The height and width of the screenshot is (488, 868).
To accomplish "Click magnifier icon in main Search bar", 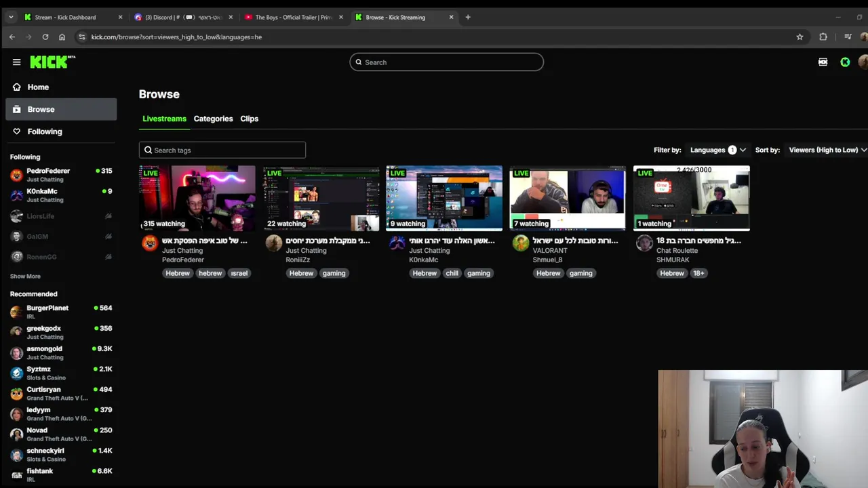I will coord(359,62).
